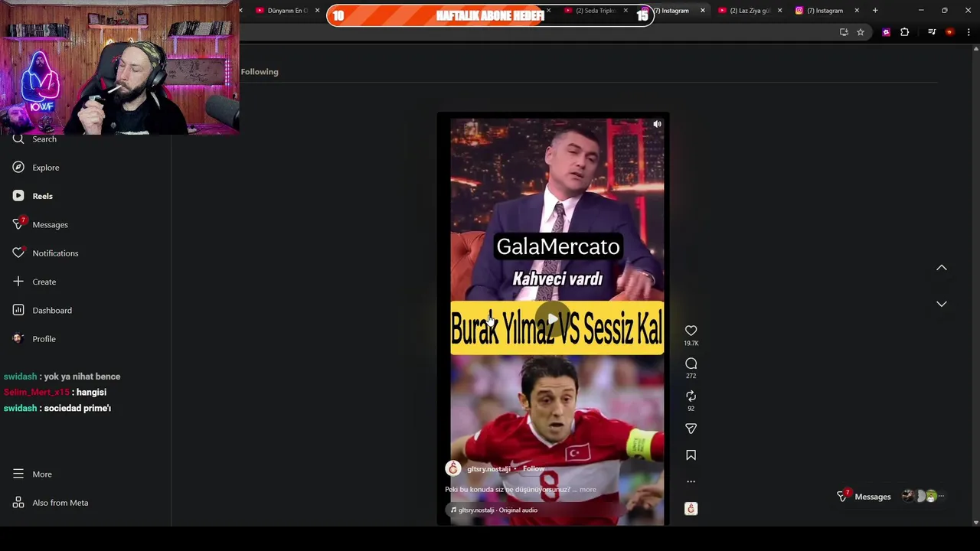Screen dimensions: 980x551
Task: Open a new browser tab
Action: [x=875, y=11]
